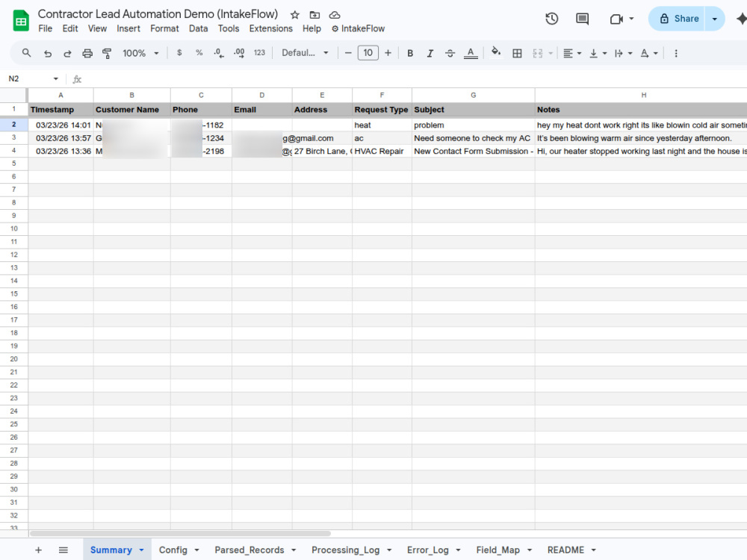This screenshot has width=747, height=560.
Task: Increase decimal places
Action: [x=239, y=53]
